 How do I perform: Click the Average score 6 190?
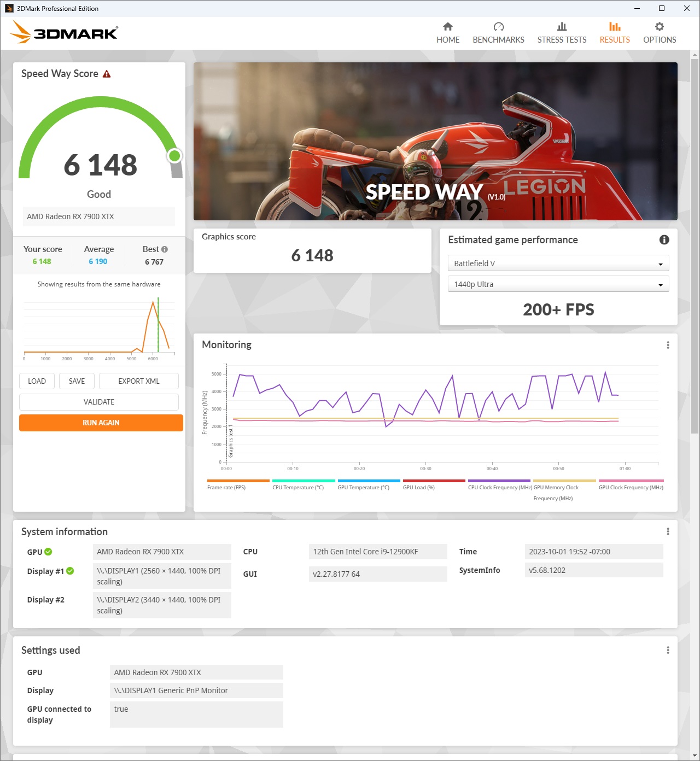pyautogui.click(x=98, y=261)
